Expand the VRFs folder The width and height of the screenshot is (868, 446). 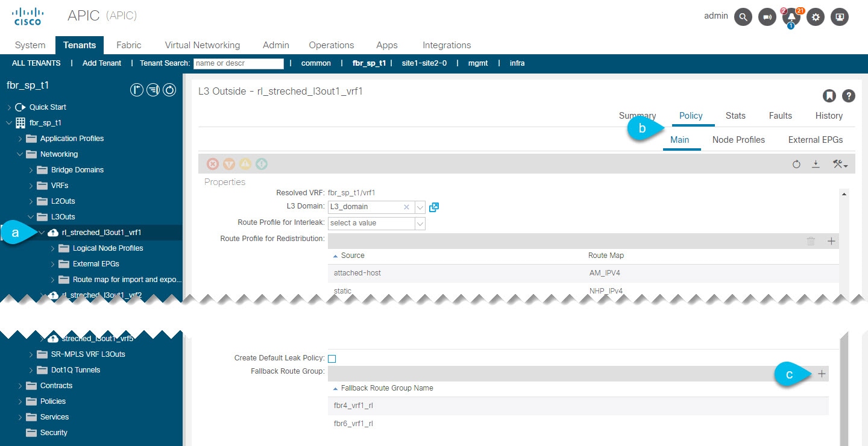(x=31, y=186)
